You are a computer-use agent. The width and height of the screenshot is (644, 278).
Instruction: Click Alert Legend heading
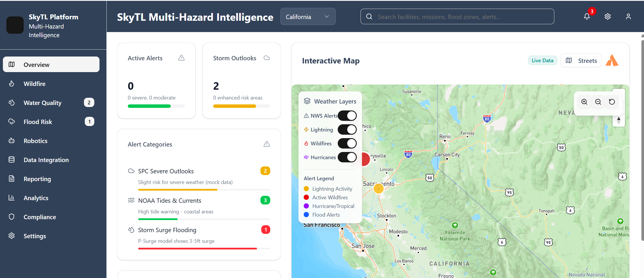click(319, 178)
